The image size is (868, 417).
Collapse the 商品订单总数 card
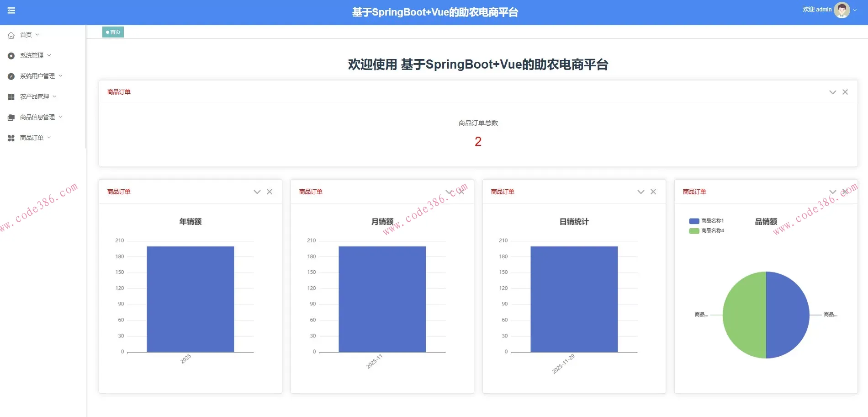pos(832,92)
